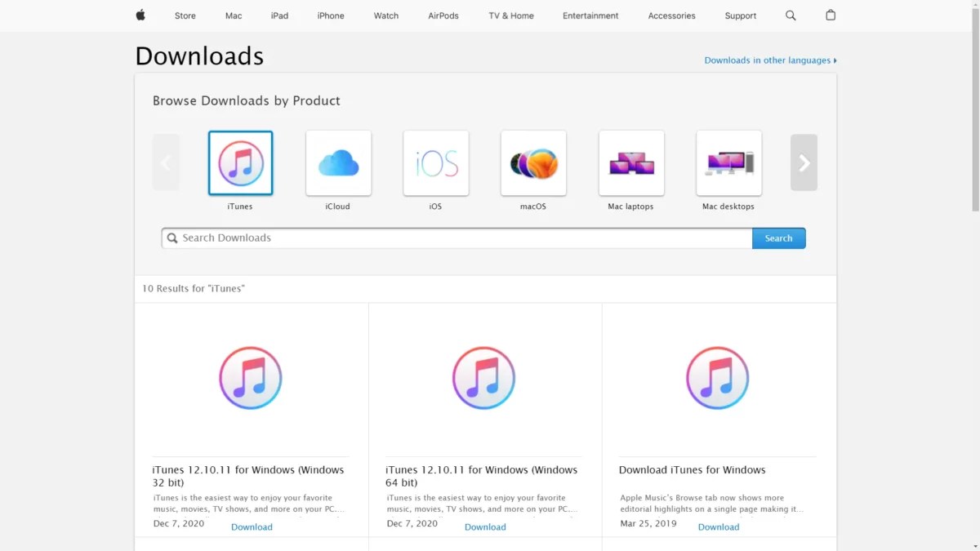The height and width of the screenshot is (551, 980).
Task: Expand Downloads in other languages
Action: click(768, 60)
